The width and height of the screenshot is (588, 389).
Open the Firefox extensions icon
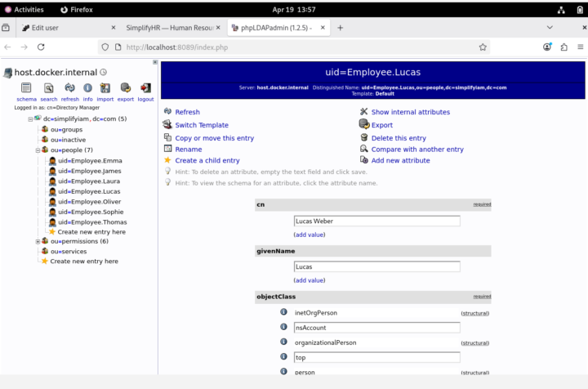pos(564,47)
